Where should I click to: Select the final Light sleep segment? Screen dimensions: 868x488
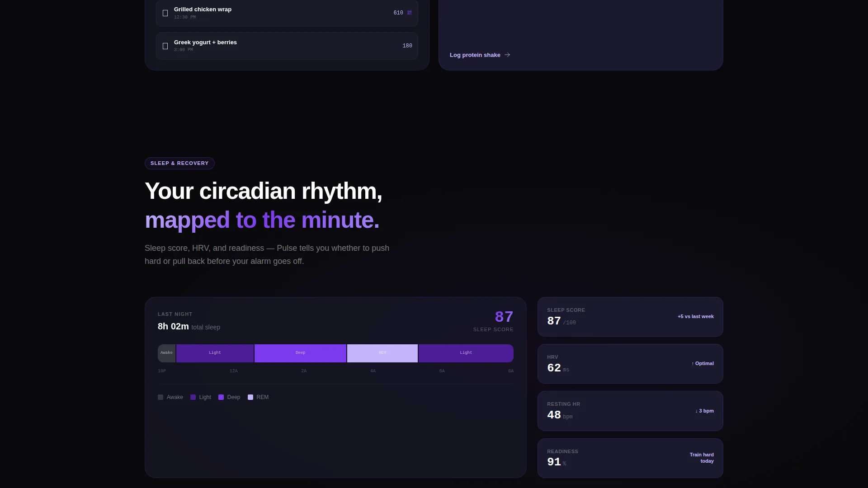[466, 353]
